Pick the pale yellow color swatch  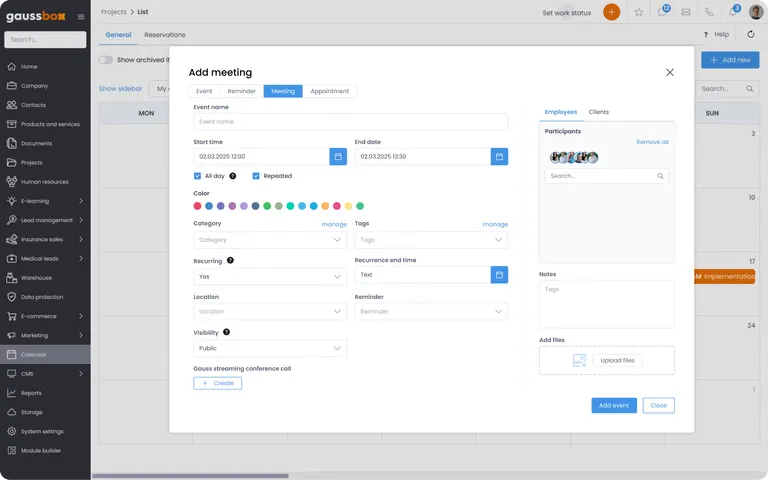[348, 206]
